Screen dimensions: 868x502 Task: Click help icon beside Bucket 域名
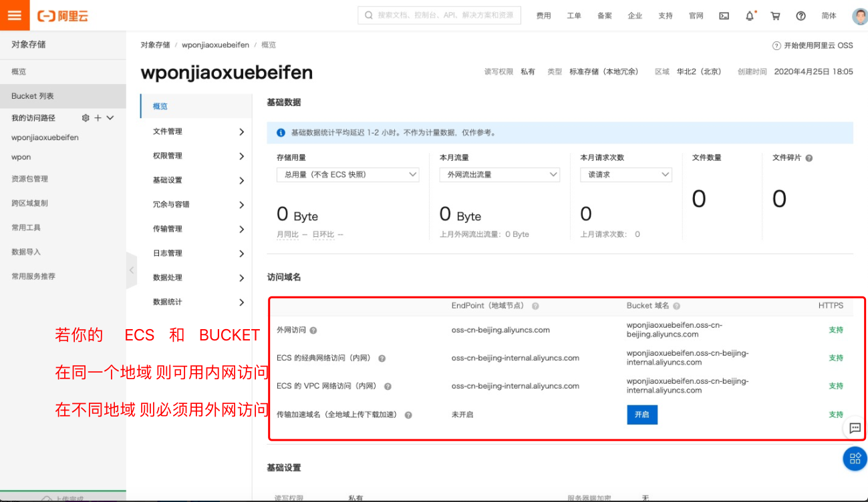(676, 306)
